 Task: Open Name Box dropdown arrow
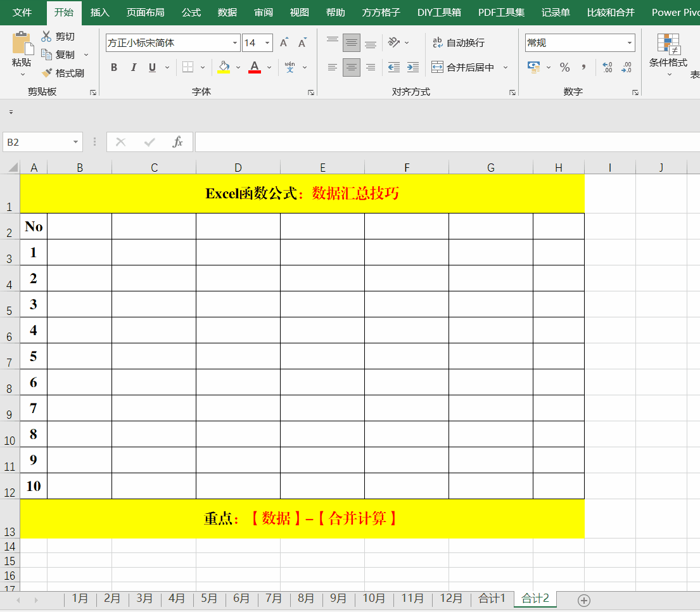pyautogui.click(x=75, y=142)
